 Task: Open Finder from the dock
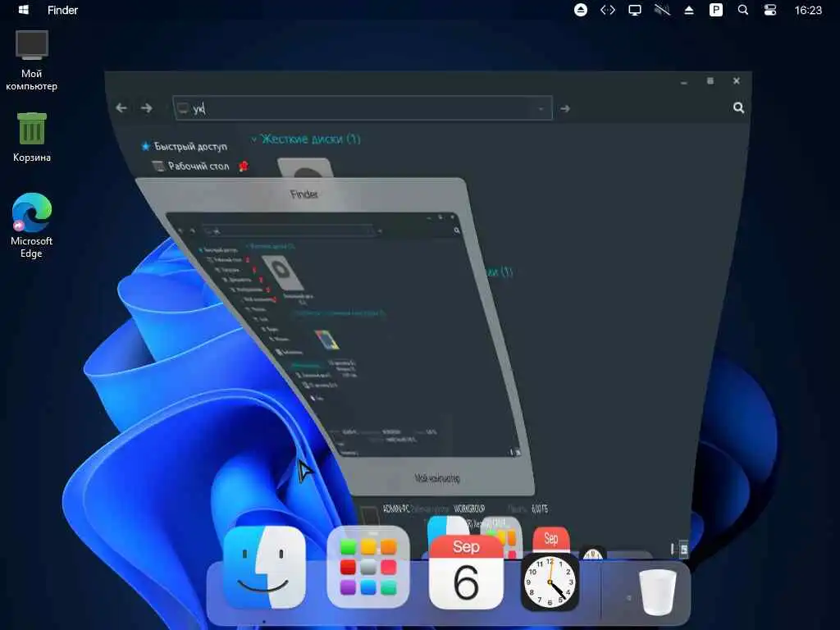(x=265, y=568)
